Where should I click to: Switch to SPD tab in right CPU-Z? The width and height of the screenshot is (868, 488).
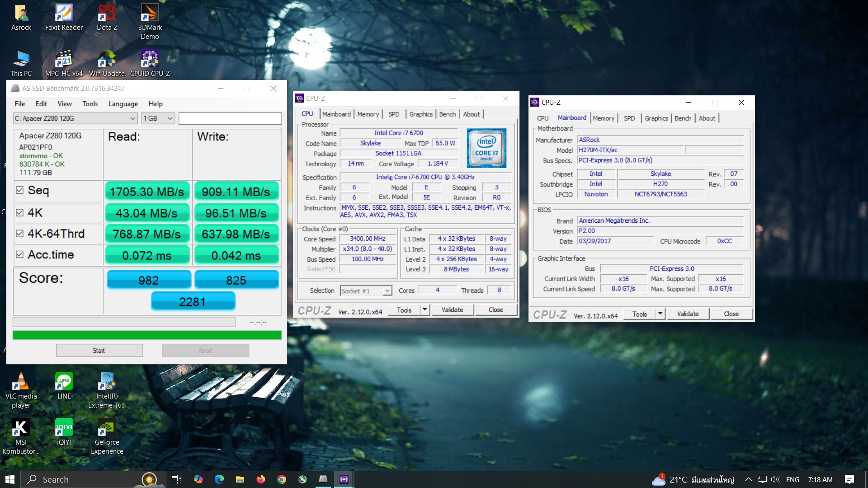629,118
